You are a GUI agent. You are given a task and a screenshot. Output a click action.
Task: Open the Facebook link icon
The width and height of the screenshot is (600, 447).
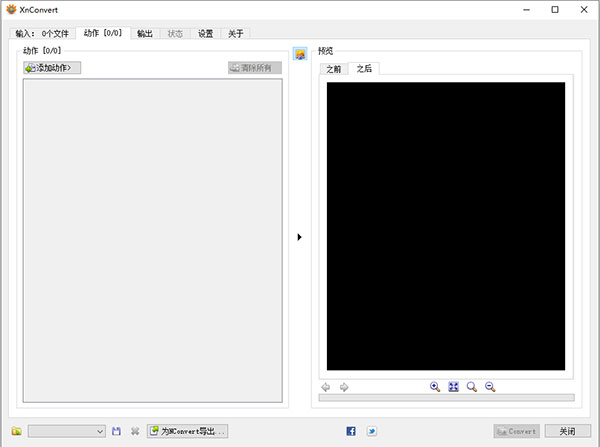click(351, 431)
